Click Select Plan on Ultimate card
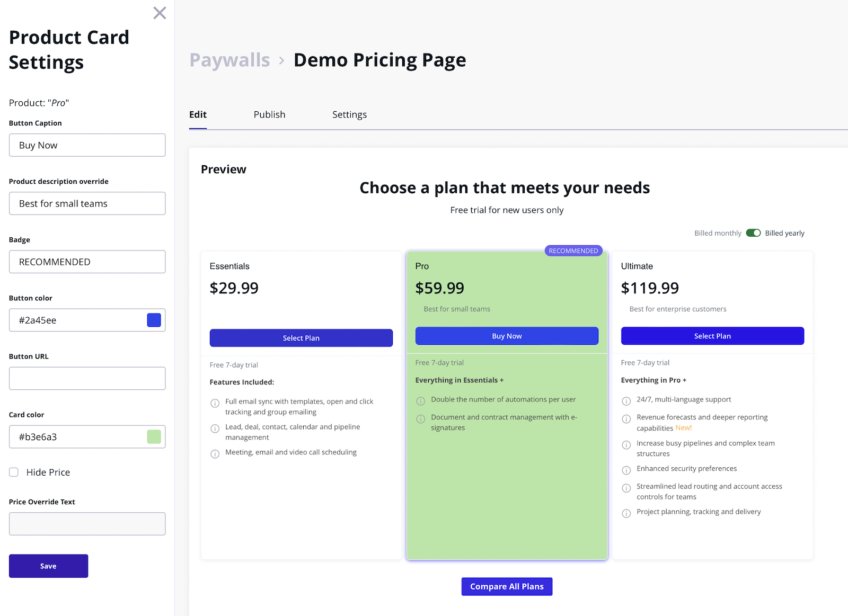The image size is (848, 616). click(x=712, y=336)
